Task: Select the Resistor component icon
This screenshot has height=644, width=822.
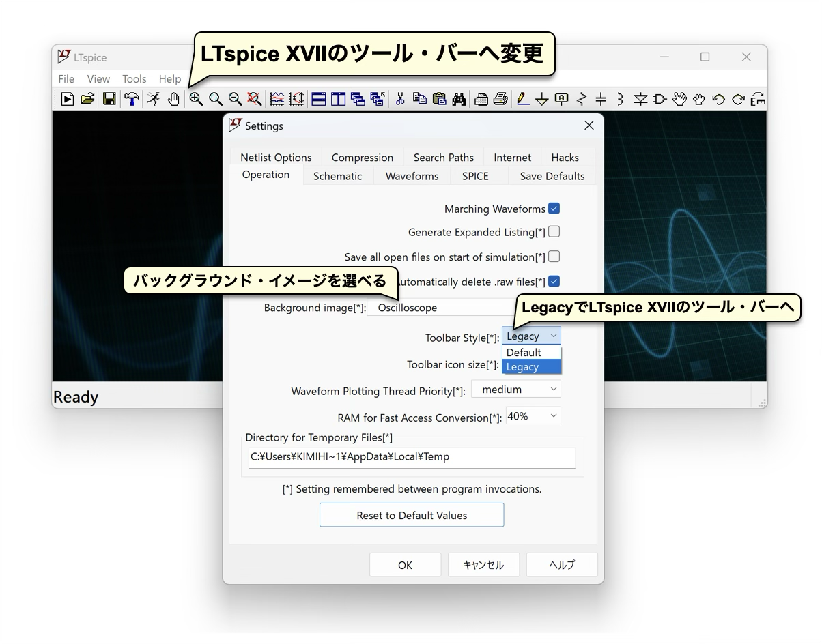Action: (582, 99)
